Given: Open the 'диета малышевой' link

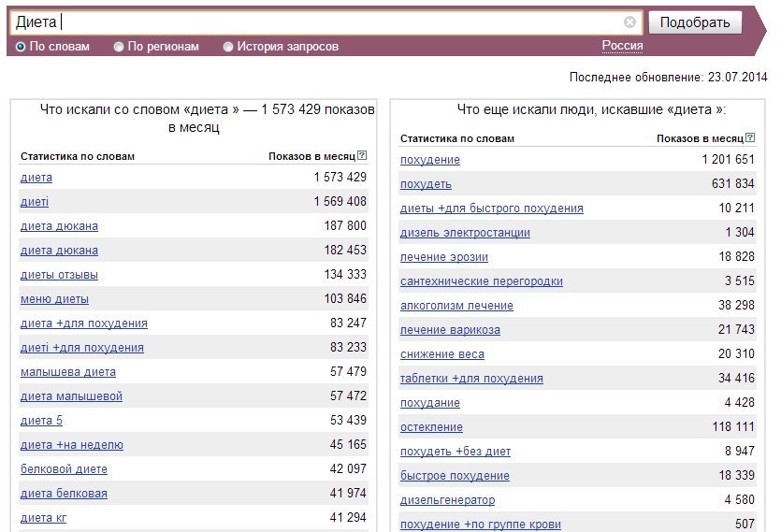Looking at the screenshot, I should click(x=71, y=396).
